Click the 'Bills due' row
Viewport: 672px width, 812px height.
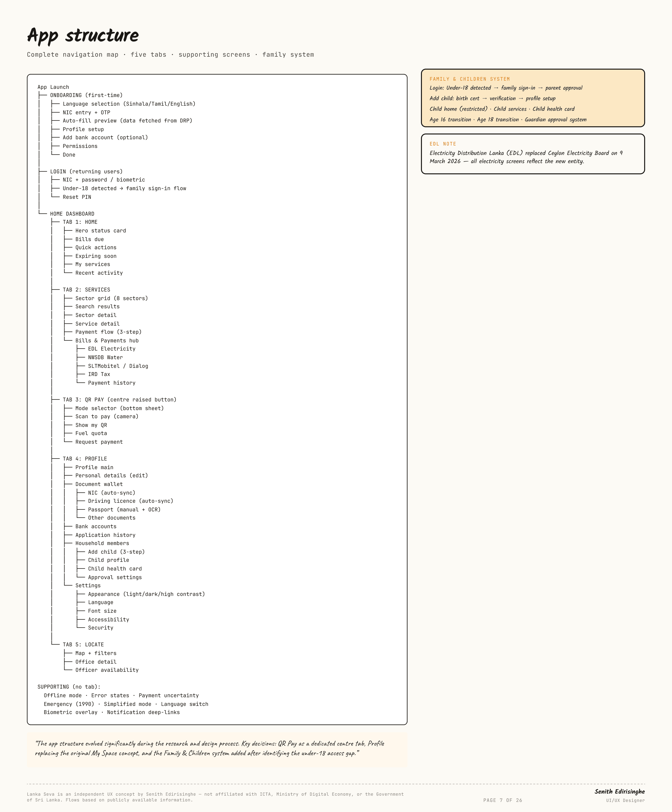90,239
